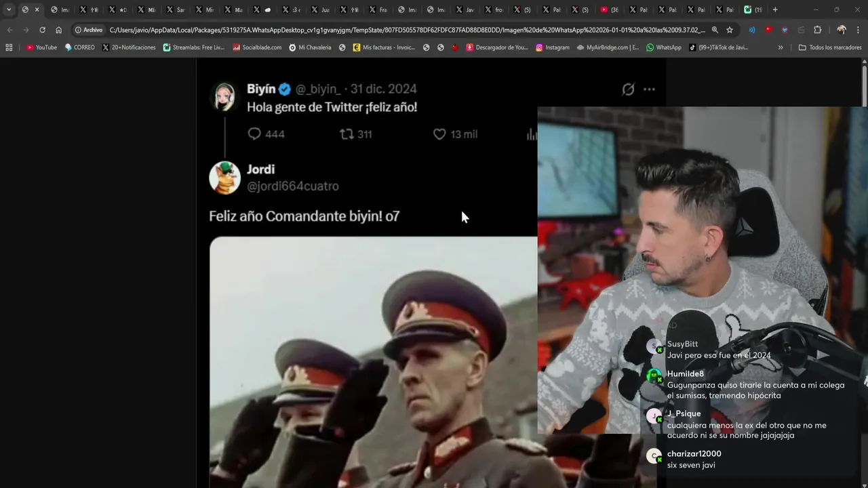
Task: Click Jordi's profile avatar
Action: click(224, 178)
